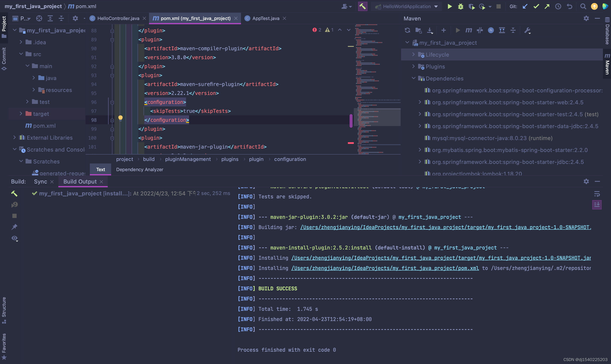Start debugging with the bug icon
Viewport: 611px width, 364px height.
click(x=460, y=6)
